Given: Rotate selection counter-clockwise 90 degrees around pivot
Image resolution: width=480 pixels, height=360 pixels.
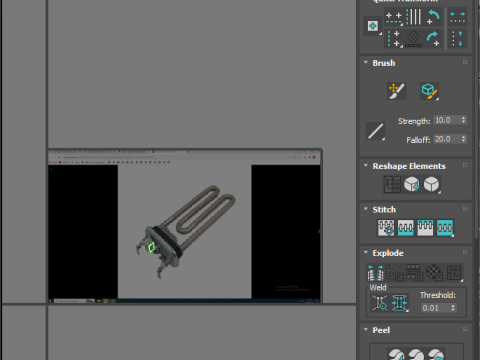Looking at the screenshot, I should pyautogui.click(x=433, y=17).
